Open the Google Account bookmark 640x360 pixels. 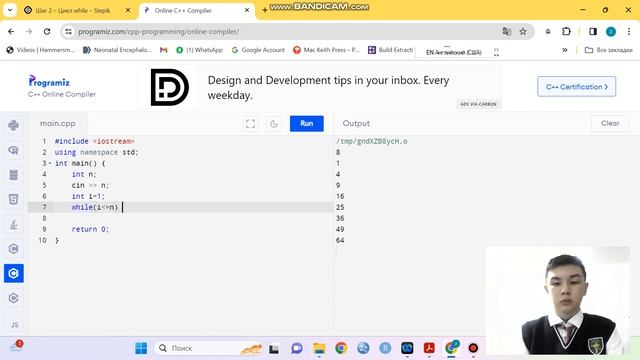click(x=258, y=50)
